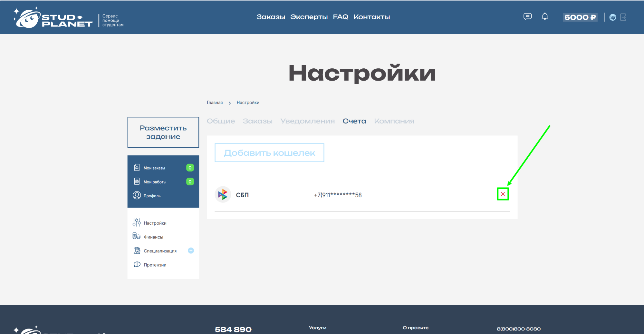This screenshot has height=334, width=644.
Task: Click the Главная breadcrumb link
Action: (x=215, y=103)
